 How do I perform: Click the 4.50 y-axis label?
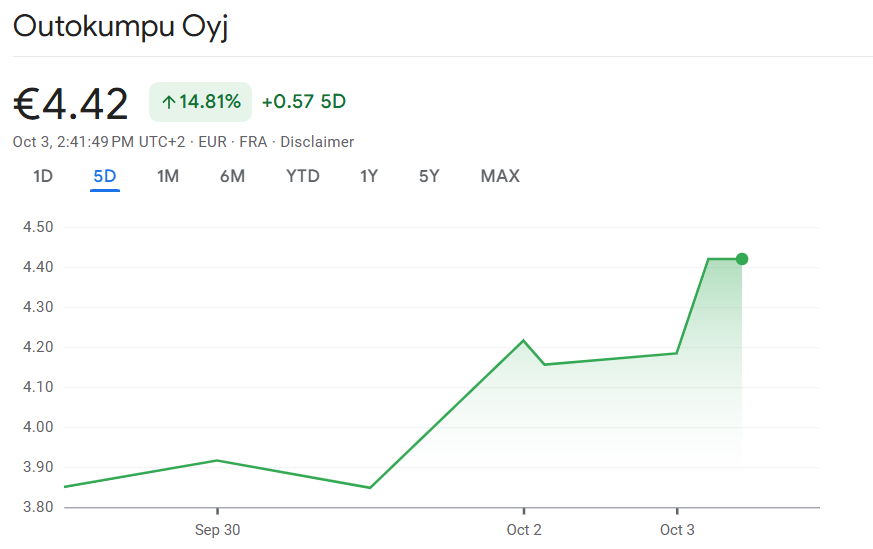tap(37, 227)
